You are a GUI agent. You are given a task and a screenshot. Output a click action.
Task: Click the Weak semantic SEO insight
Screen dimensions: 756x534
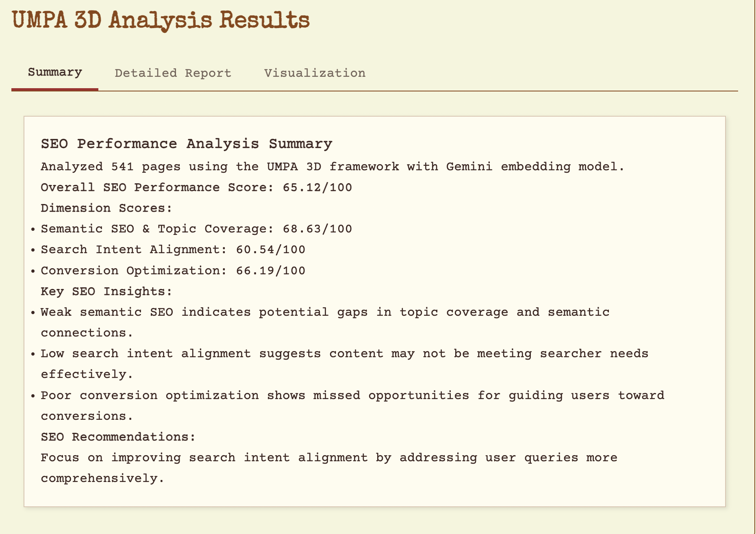[x=325, y=312]
